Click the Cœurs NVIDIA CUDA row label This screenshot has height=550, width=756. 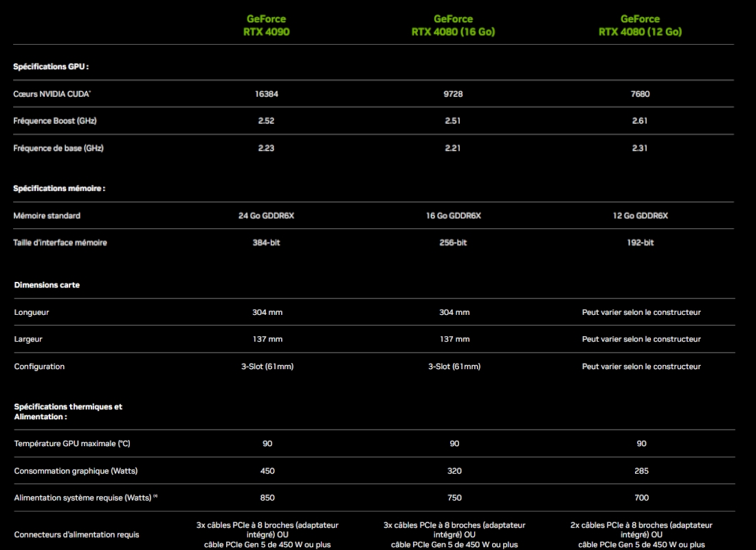pos(52,94)
